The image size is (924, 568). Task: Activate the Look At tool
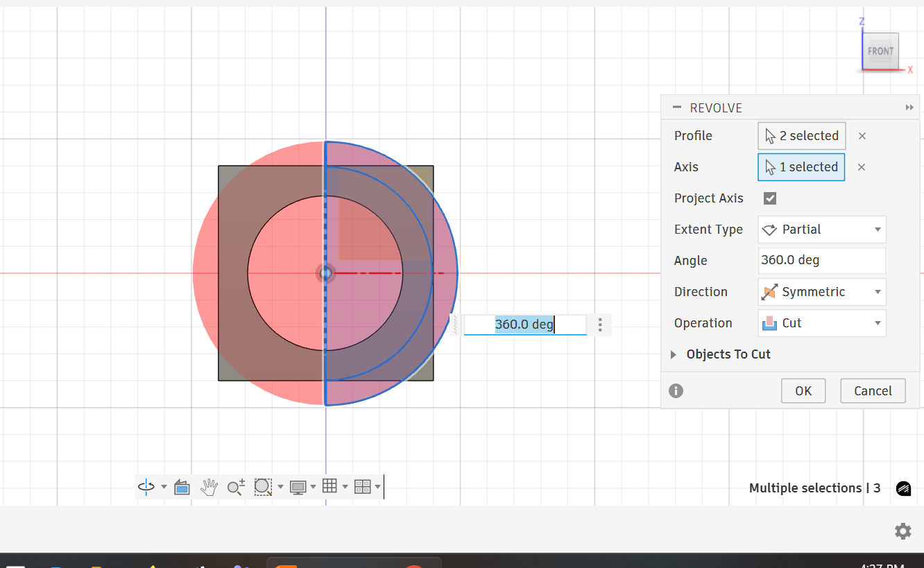tap(182, 487)
